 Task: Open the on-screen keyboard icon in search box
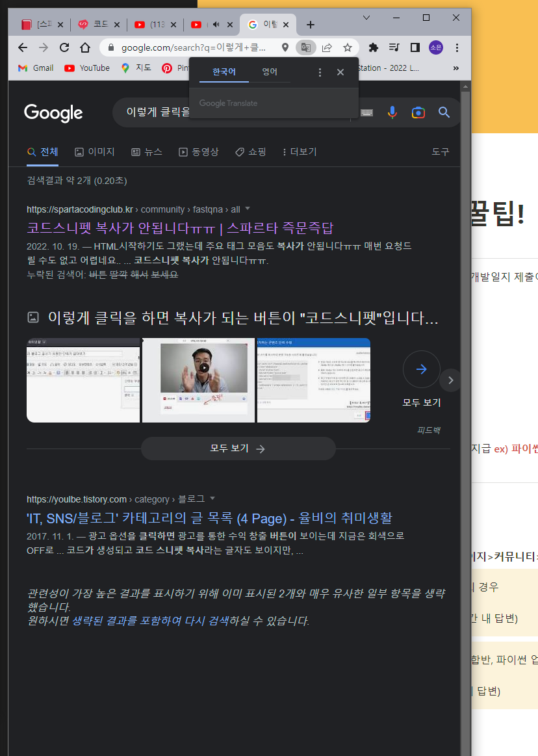point(367,113)
